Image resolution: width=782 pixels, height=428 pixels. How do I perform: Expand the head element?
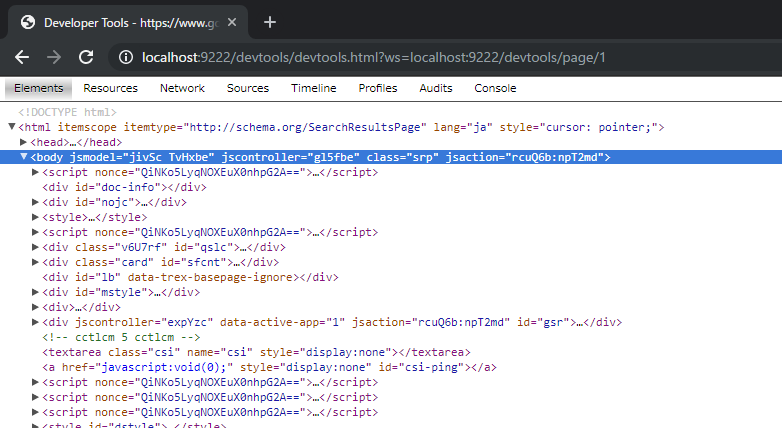(23, 142)
